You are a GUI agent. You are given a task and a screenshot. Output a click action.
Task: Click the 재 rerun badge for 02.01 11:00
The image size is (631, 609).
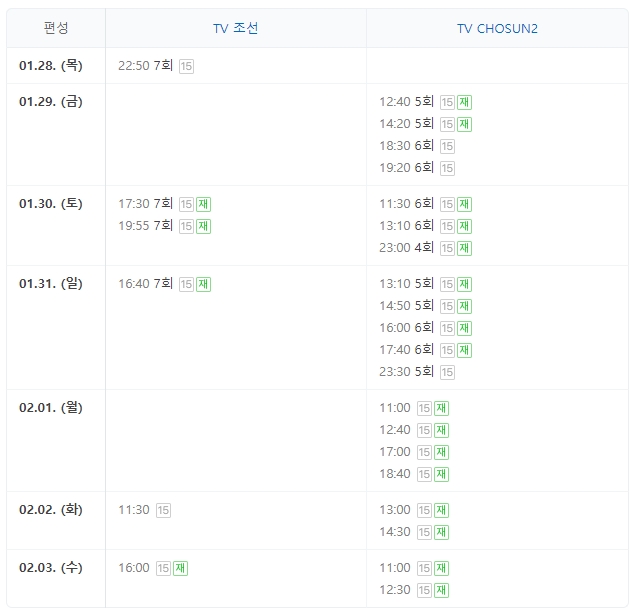tap(441, 409)
